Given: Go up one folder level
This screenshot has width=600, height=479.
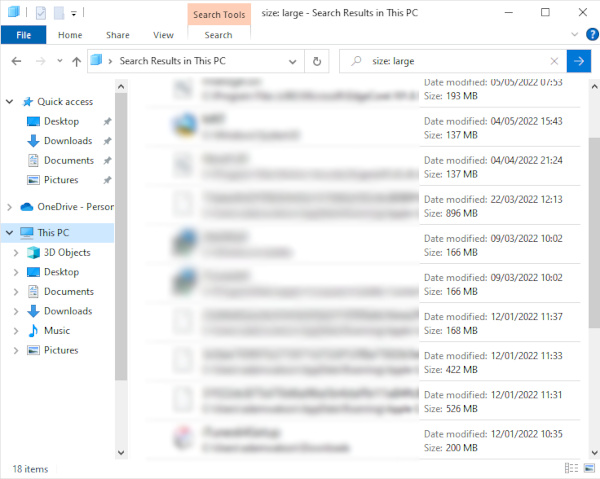Looking at the screenshot, I should [77, 61].
